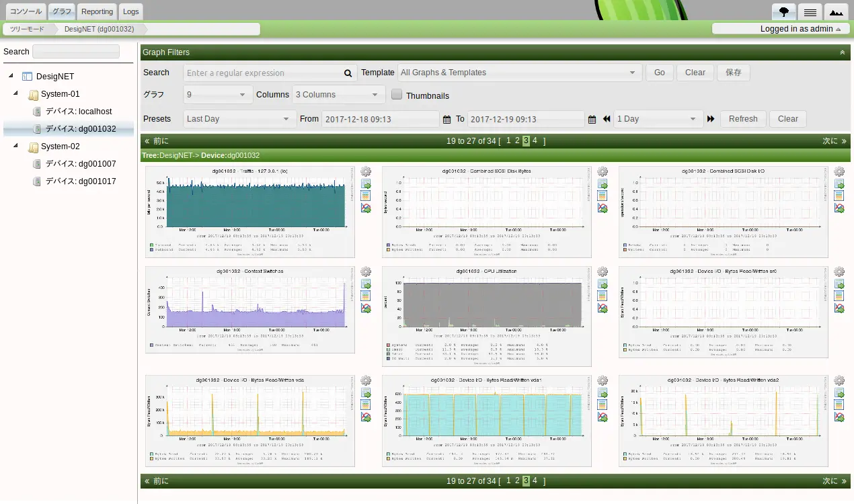This screenshot has height=504, width=854.
Task: Switch to list view using the lines icon
Action: click(x=810, y=12)
